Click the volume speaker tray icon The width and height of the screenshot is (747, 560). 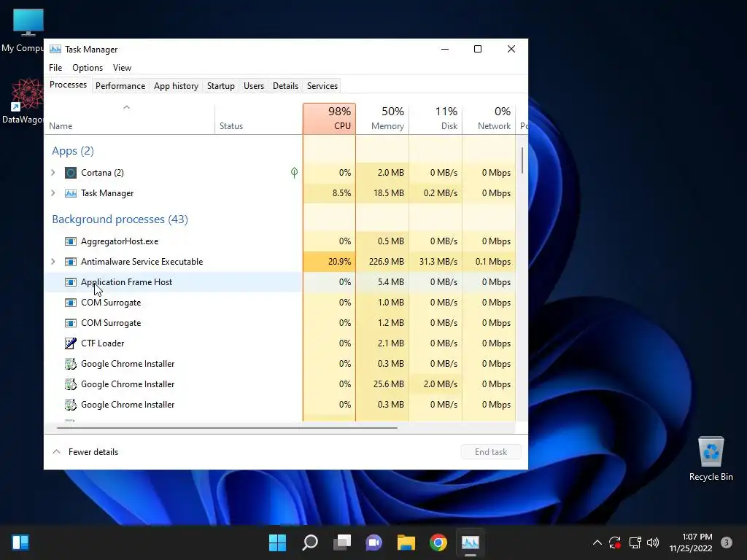pos(653,542)
